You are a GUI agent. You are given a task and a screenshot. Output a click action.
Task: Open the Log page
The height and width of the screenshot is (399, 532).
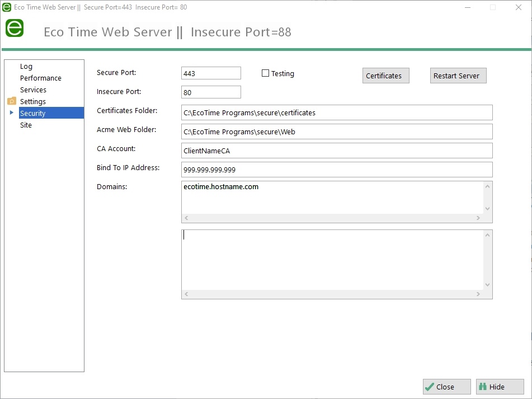pyautogui.click(x=26, y=67)
